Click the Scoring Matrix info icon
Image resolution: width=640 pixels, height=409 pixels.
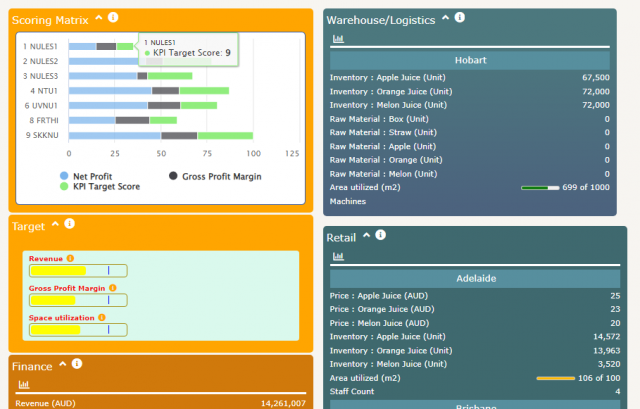(x=113, y=18)
